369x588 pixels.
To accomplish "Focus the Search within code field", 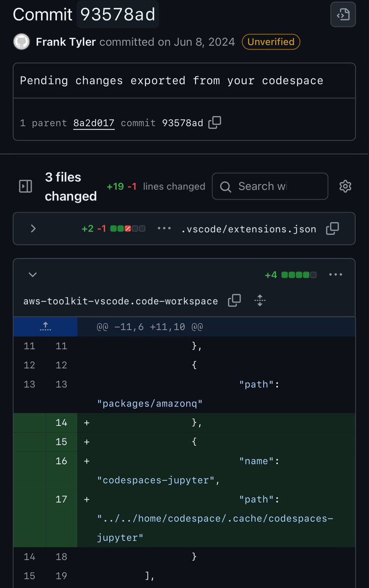I will pyautogui.click(x=270, y=186).
